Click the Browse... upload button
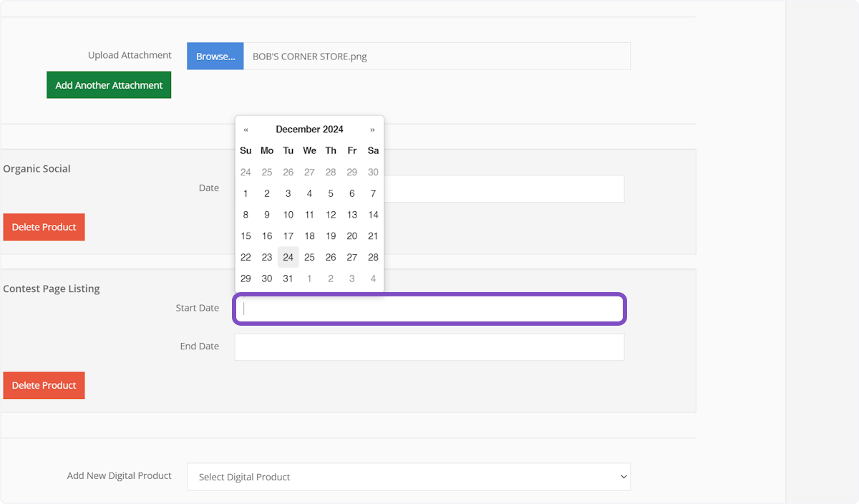Viewport: 859px width, 504px height. pyautogui.click(x=215, y=56)
